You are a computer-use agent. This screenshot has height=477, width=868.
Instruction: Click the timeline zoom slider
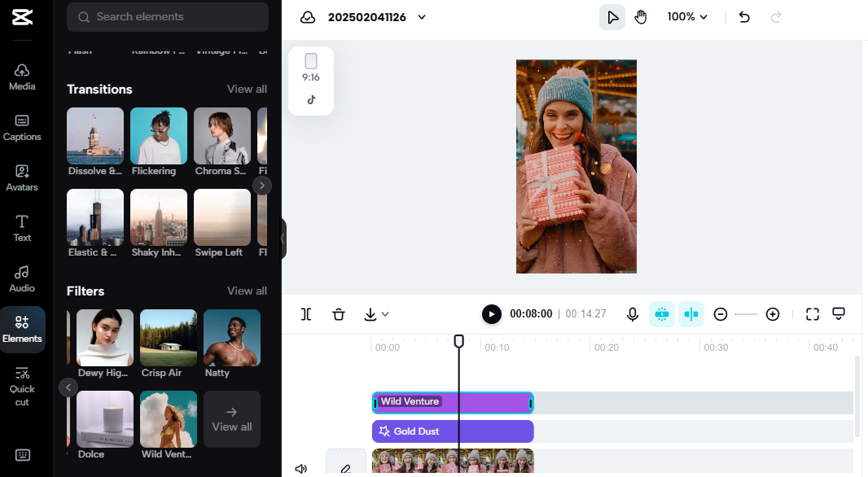tap(746, 314)
